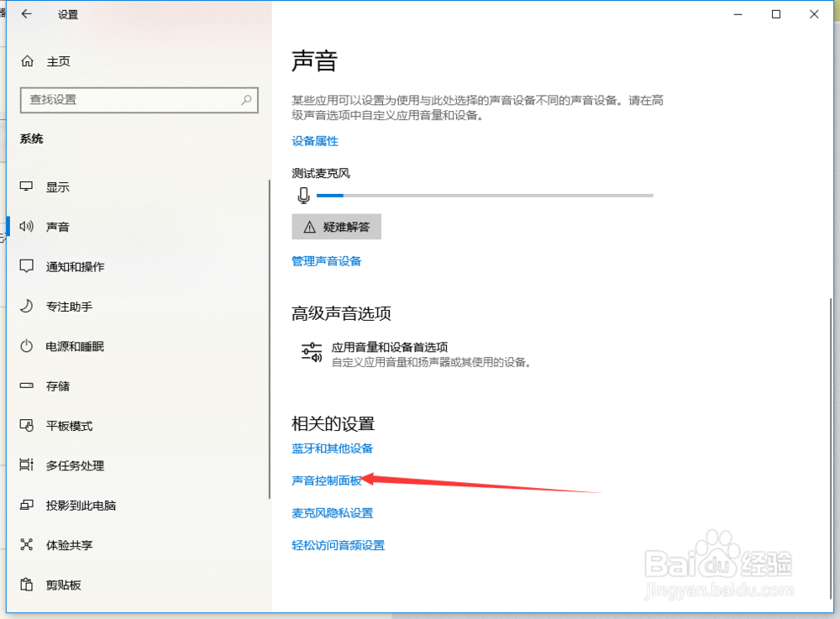Click the sidebar vertical scrollbar
The width and height of the screenshot is (840, 619).
[x=269, y=339]
